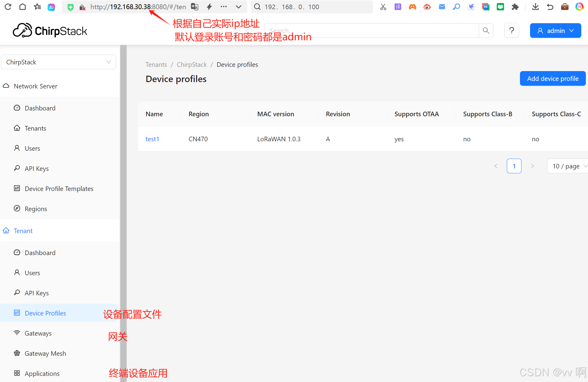Click the scissors screenshot icon
The width and height of the screenshot is (588, 382).
tap(383, 7)
